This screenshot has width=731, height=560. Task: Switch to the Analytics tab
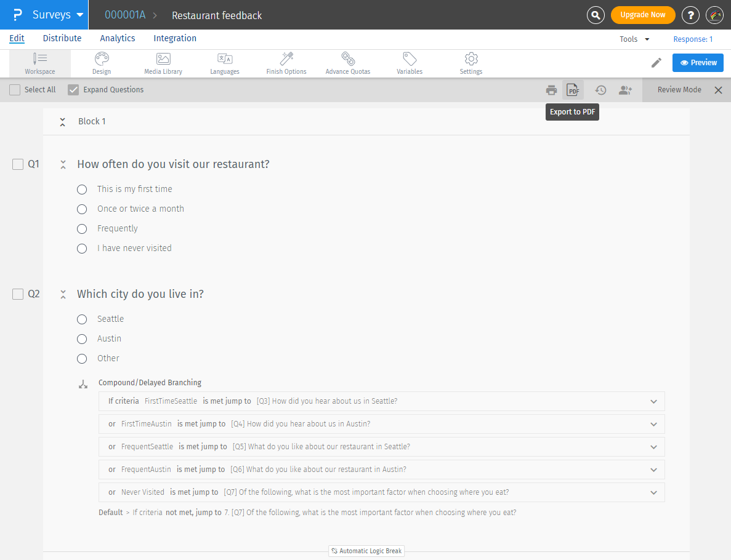coord(118,38)
